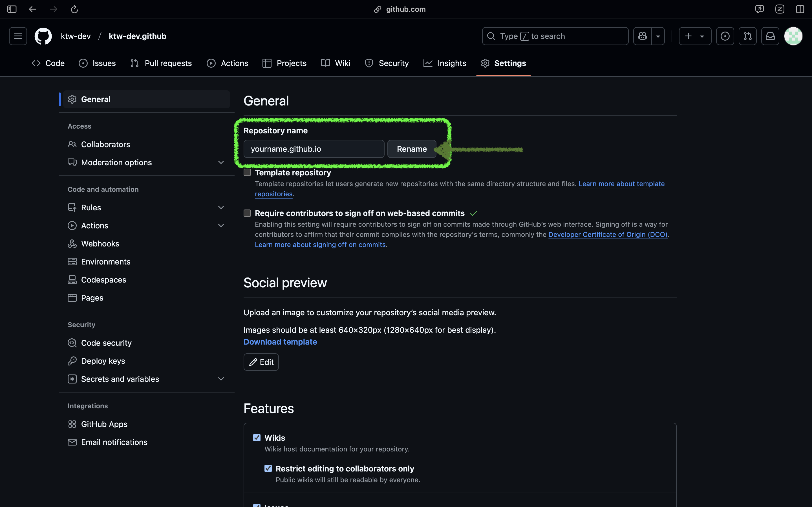This screenshot has width=812, height=507.
Task: Click the Edit social preview button
Action: coord(261,362)
